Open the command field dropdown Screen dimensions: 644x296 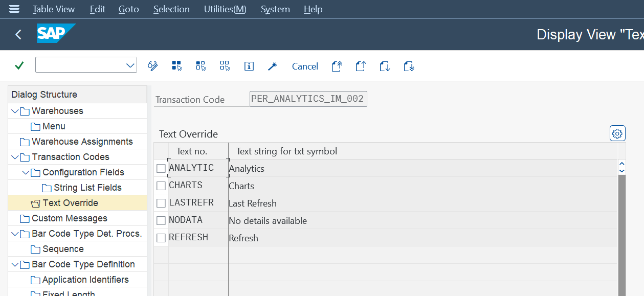pos(130,65)
